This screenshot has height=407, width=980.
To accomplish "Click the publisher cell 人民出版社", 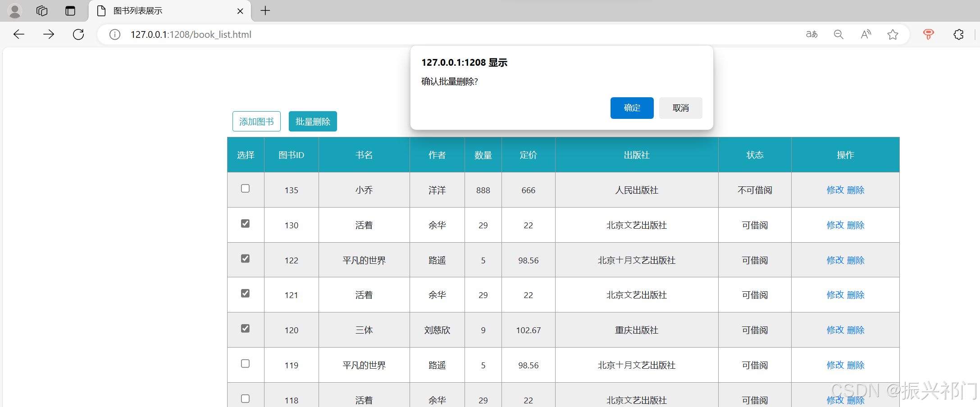I will (x=637, y=190).
